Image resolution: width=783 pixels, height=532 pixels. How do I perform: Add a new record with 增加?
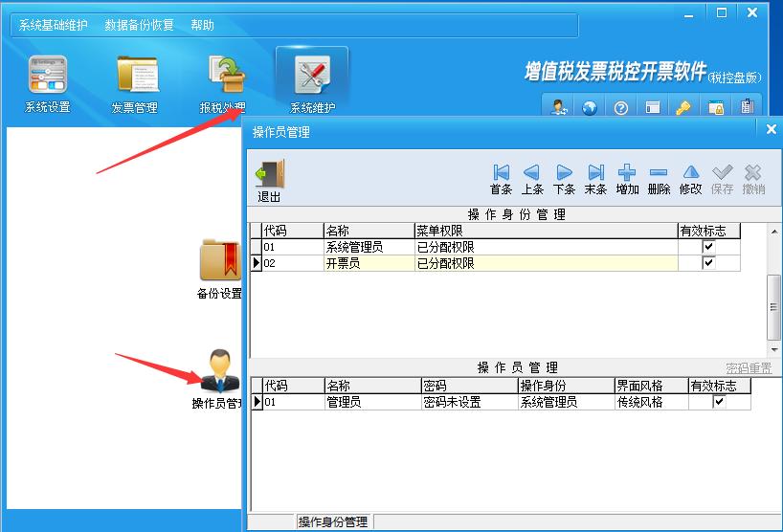click(627, 179)
